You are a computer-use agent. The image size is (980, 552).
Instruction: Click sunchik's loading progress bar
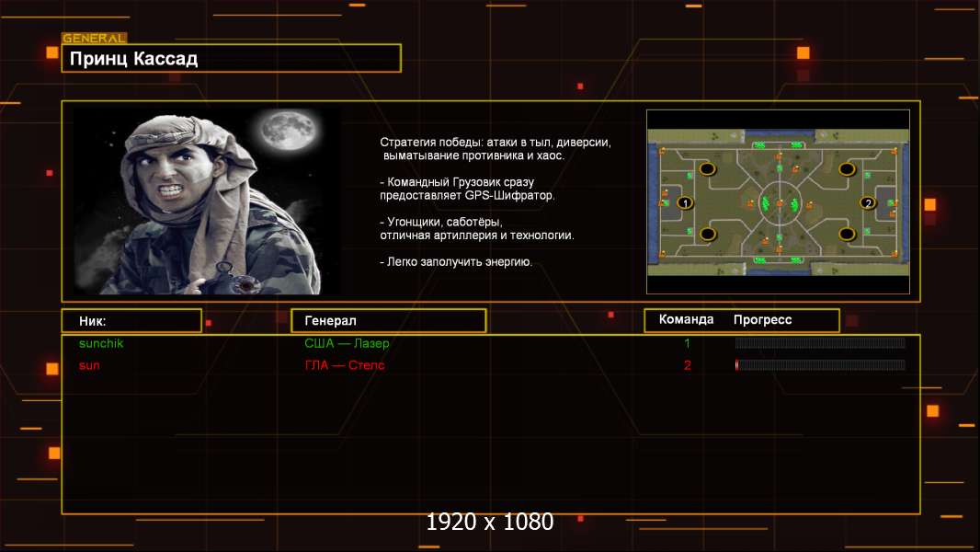click(820, 342)
